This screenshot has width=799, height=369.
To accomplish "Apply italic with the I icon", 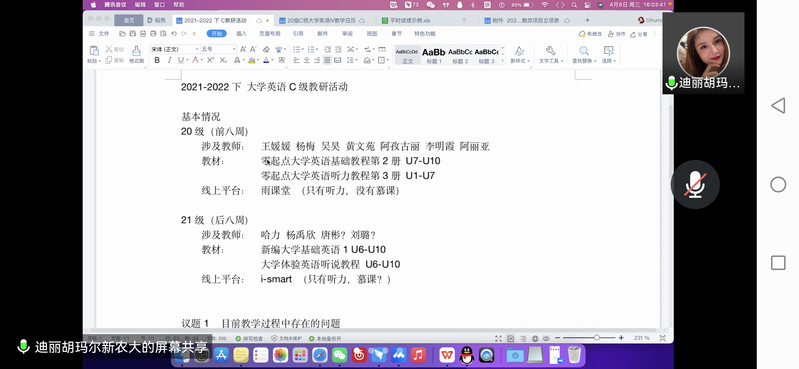I will pos(169,60).
